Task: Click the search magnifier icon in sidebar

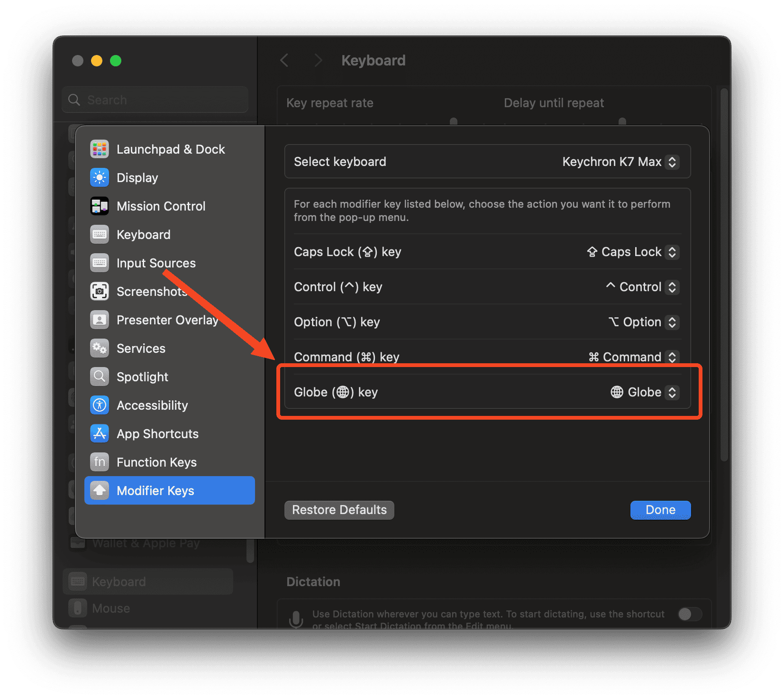Action: point(74,100)
